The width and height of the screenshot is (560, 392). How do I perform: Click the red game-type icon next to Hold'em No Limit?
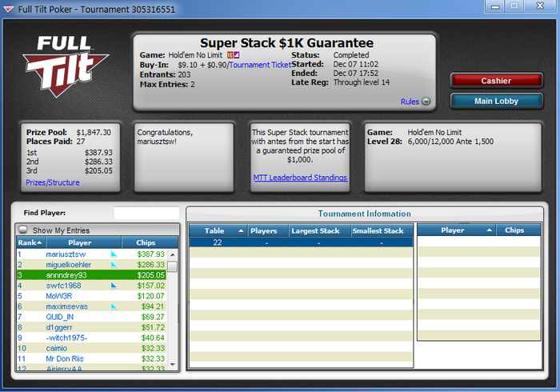(230, 55)
